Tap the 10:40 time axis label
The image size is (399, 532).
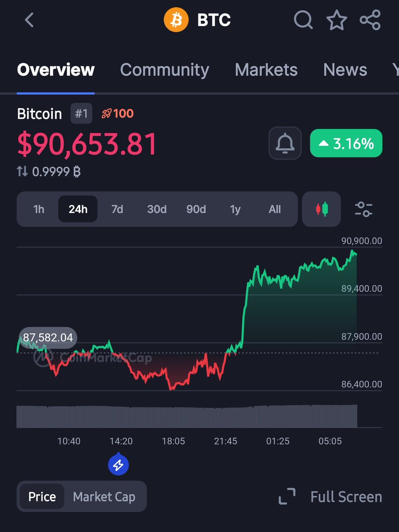pos(69,441)
